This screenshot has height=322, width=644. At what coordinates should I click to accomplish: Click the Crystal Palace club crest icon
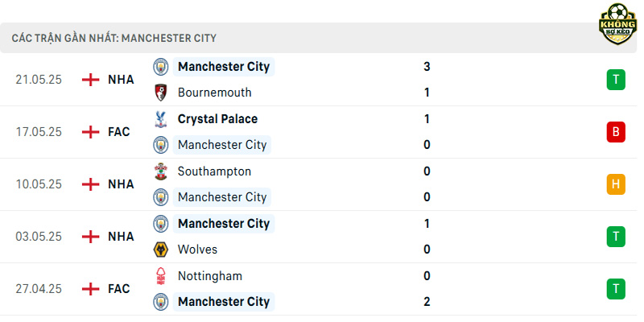pos(160,119)
